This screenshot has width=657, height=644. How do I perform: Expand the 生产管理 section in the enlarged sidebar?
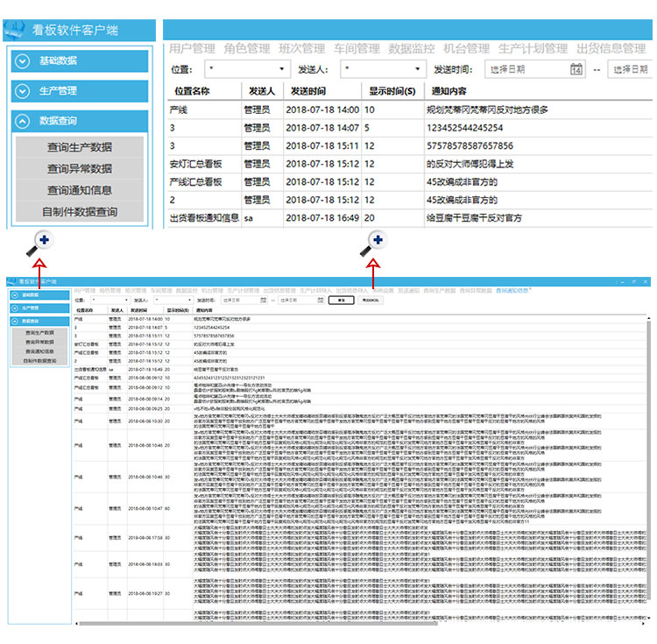coord(24,90)
